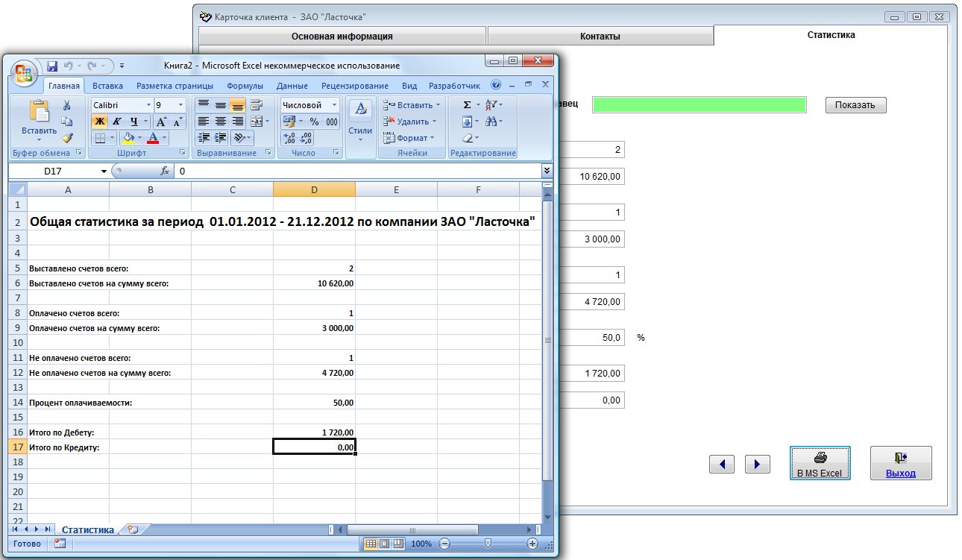Switch to Вставка ribbon tab
This screenshot has height=560, width=962.
point(109,86)
